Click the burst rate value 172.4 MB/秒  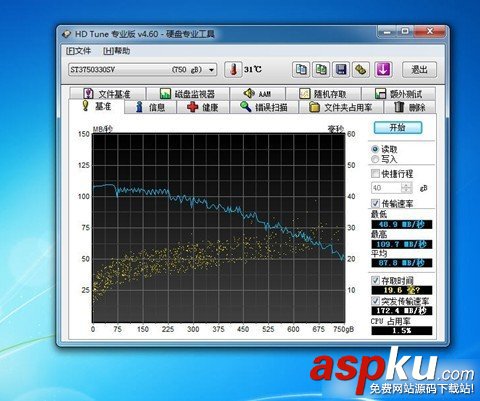[x=402, y=311]
